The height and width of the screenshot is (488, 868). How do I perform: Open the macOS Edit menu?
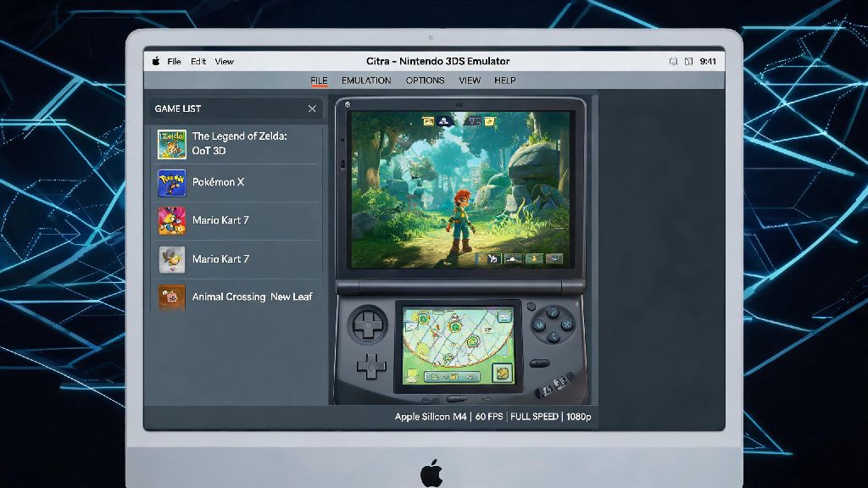(x=198, y=61)
